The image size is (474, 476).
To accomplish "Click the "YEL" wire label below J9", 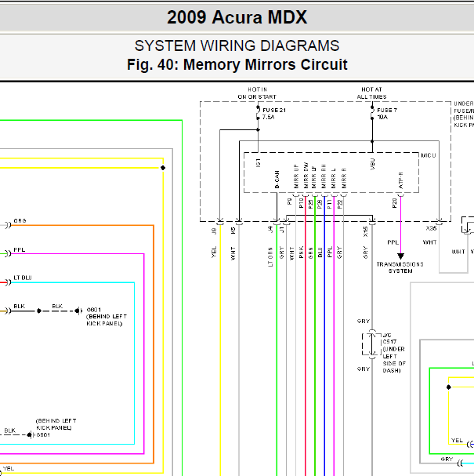I will (x=214, y=253).
